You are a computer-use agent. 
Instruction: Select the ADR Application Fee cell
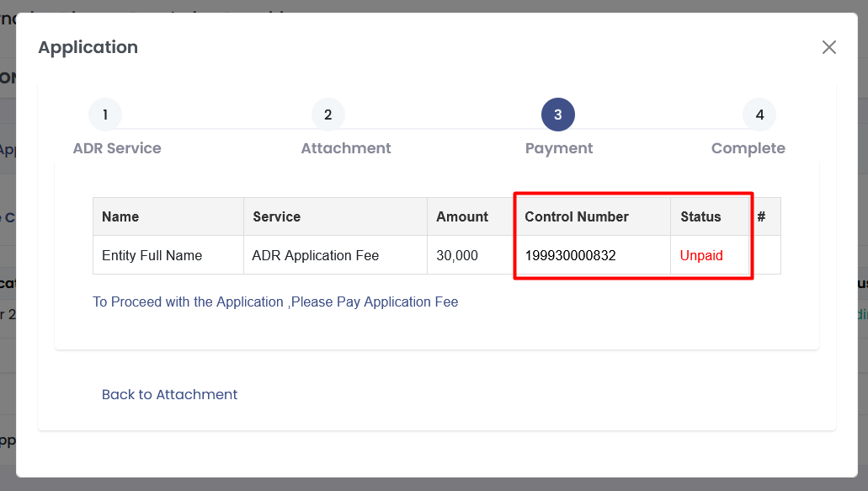[x=316, y=255]
